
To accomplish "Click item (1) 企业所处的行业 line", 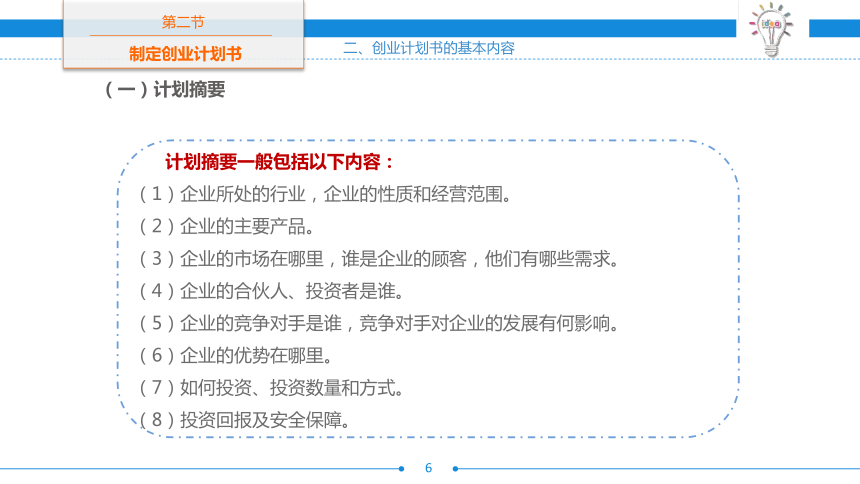I will coord(325,194).
